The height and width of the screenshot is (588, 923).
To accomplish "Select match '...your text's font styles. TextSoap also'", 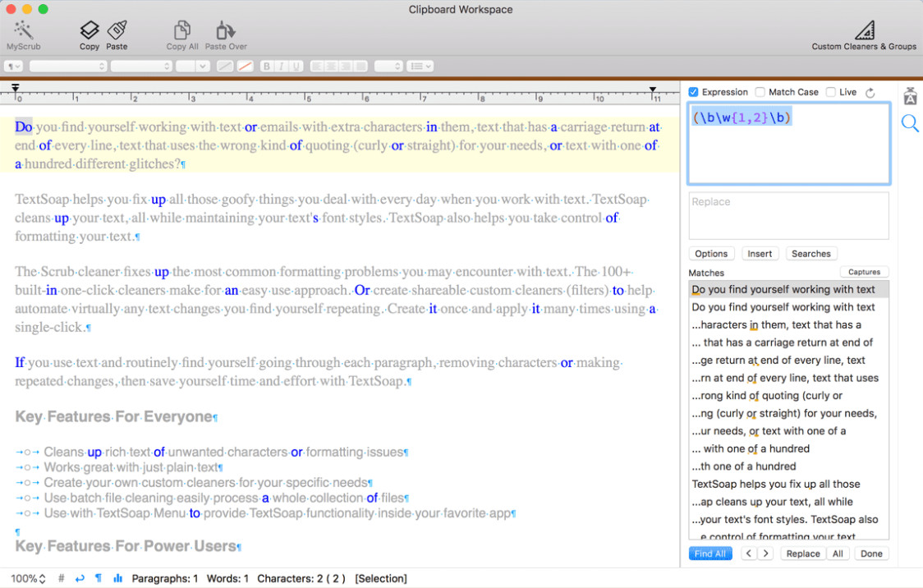I will click(x=788, y=519).
